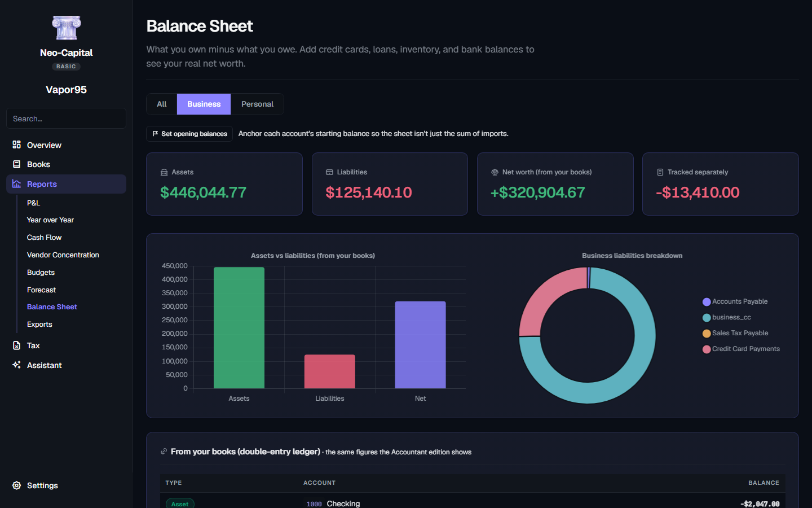Click the Vapor95 workspace name
The image size is (812, 508).
coord(66,90)
